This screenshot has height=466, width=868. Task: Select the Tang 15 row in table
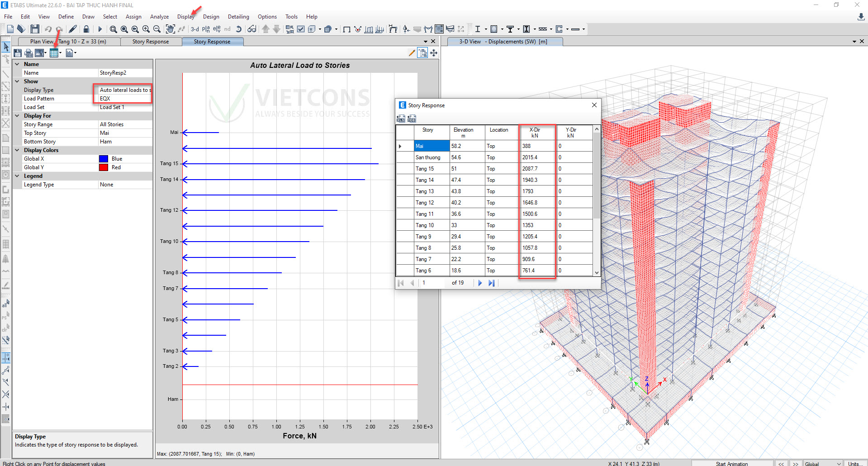(494, 169)
